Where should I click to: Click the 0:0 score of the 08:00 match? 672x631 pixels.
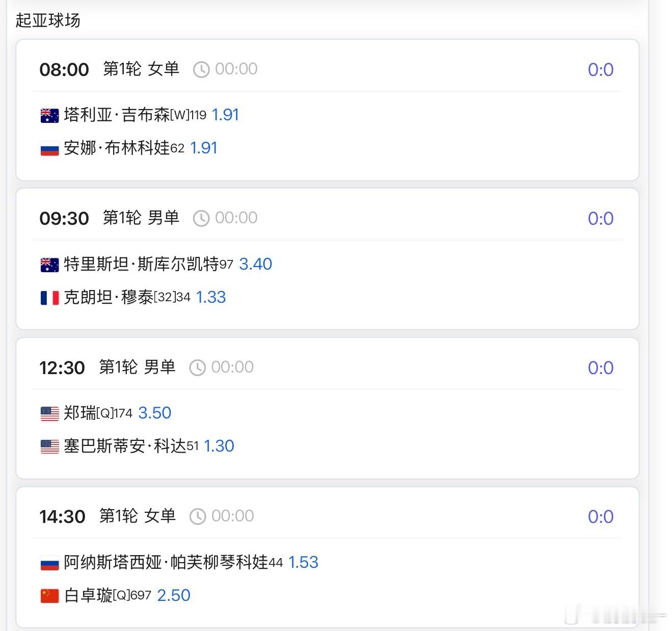(601, 69)
